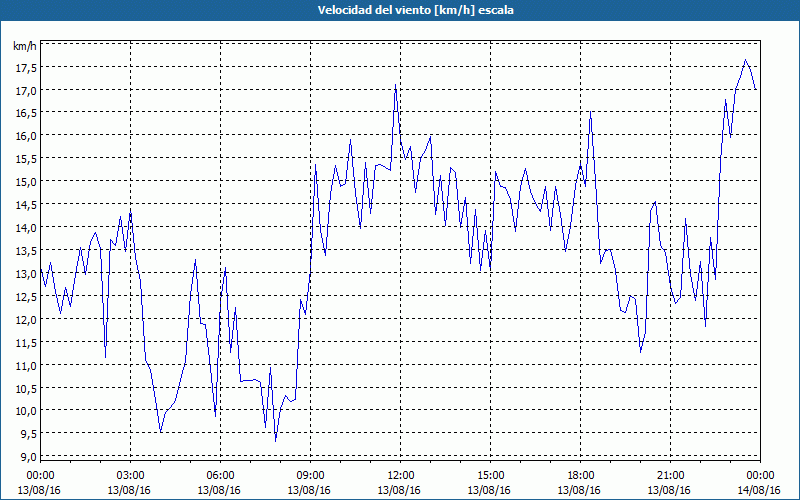Click the '21:00' time axis label
Image resolution: width=800 pixels, height=500 pixels.
[x=670, y=476]
